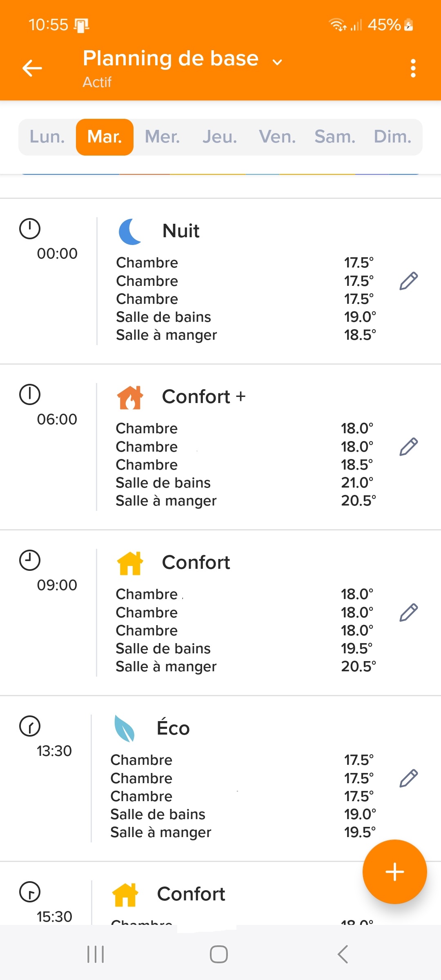The height and width of the screenshot is (980, 441).
Task: Tap the Confort + flame house icon
Action: click(130, 397)
